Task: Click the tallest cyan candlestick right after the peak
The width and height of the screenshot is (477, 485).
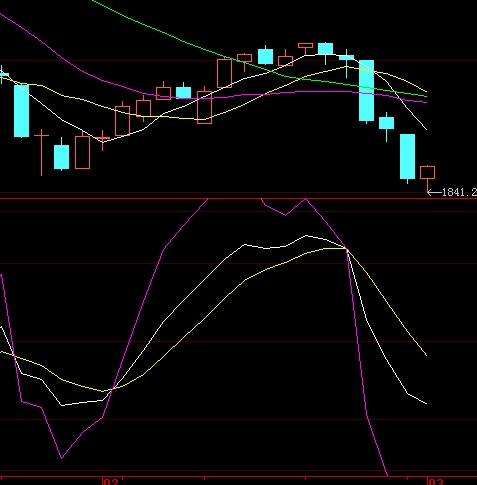Action: [366, 90]
